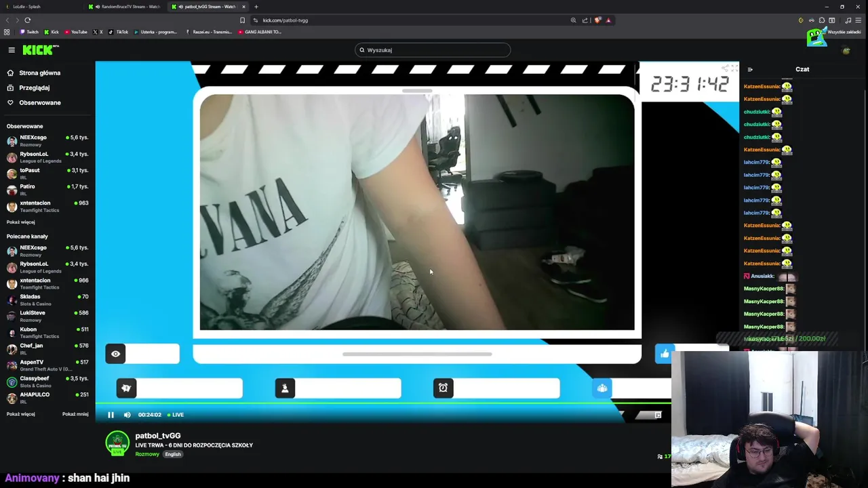Open LukiSteve recommended channel
Image resolution: width=868 pixels, height=488 pixels.
[47, 316]
